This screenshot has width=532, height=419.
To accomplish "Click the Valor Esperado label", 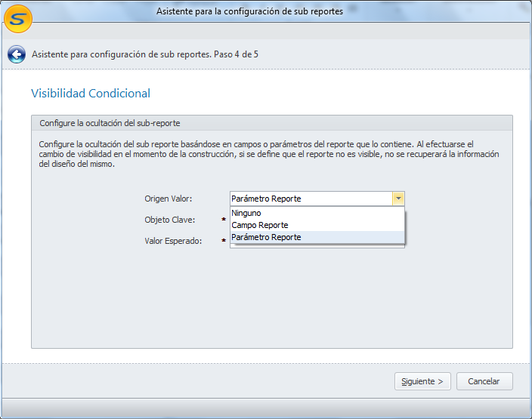I will (x=173, y=241).
